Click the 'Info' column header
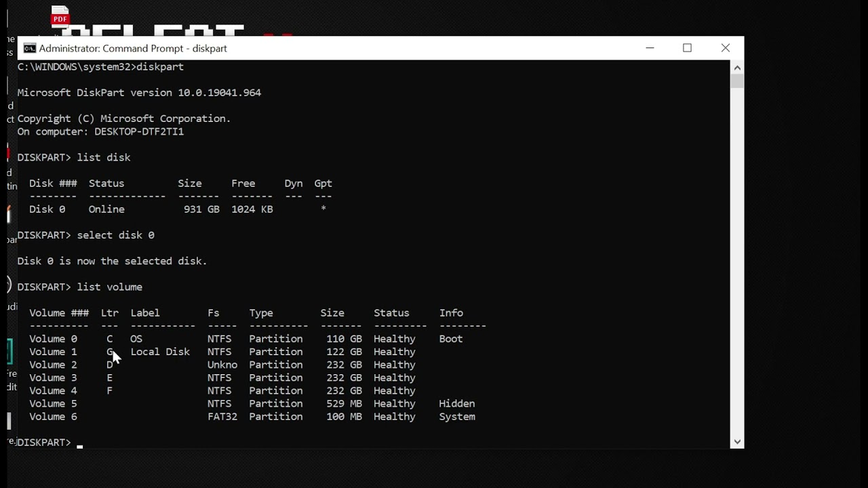This screenshot has height=488, width=868. pos(451,313)
